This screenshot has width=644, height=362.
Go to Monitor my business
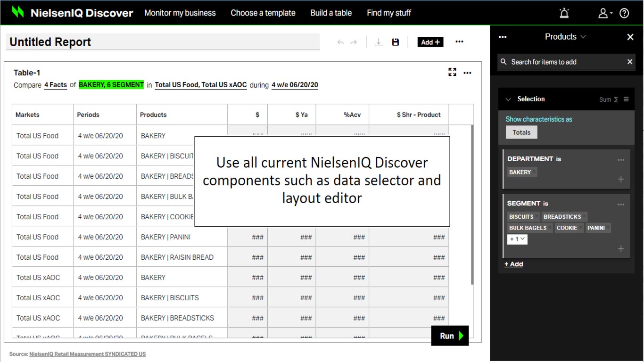180,13
